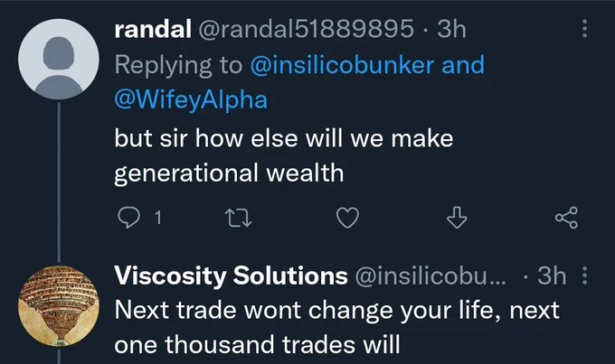Open the three-dot menu on randal's tweet

pos(584,29)
